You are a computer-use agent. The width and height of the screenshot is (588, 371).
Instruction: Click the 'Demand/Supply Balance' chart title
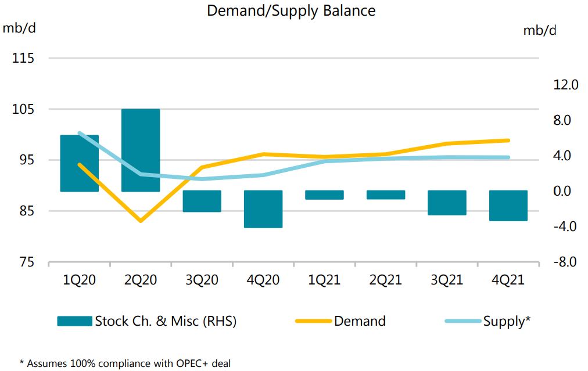[291, 10]
